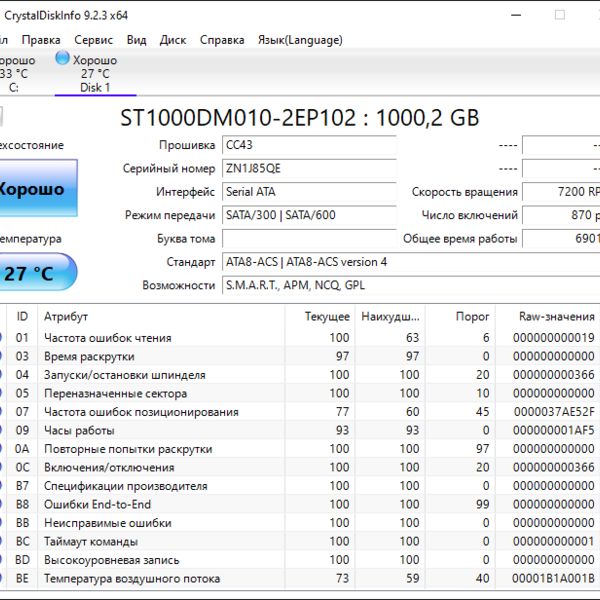Image resolution: width=600 pixels, height=600 pixels.
Task: Select the Включения/отключения row
Action: [x=300, y=467]
